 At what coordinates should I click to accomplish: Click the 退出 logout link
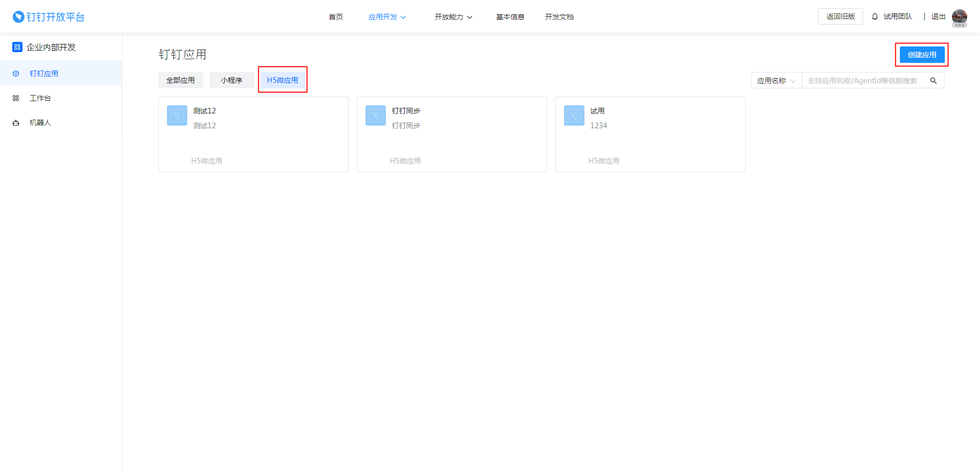tap(939, 17)
